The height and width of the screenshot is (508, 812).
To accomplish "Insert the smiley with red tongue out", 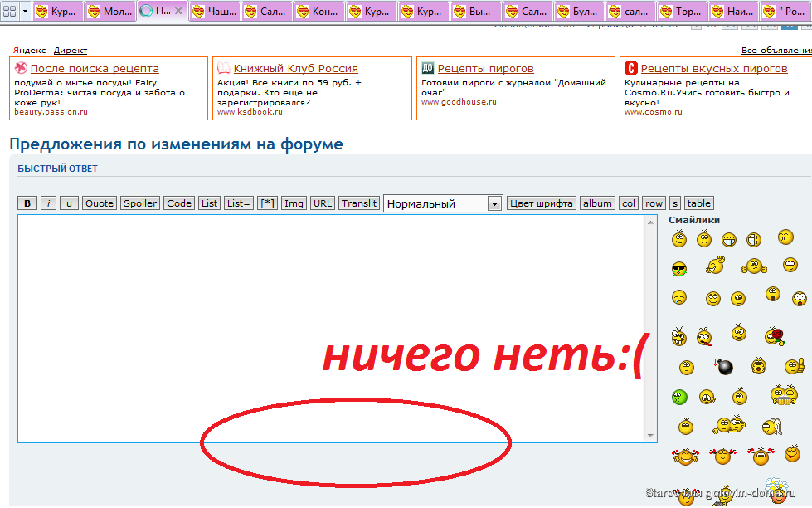I will click(x=704, y=336).
